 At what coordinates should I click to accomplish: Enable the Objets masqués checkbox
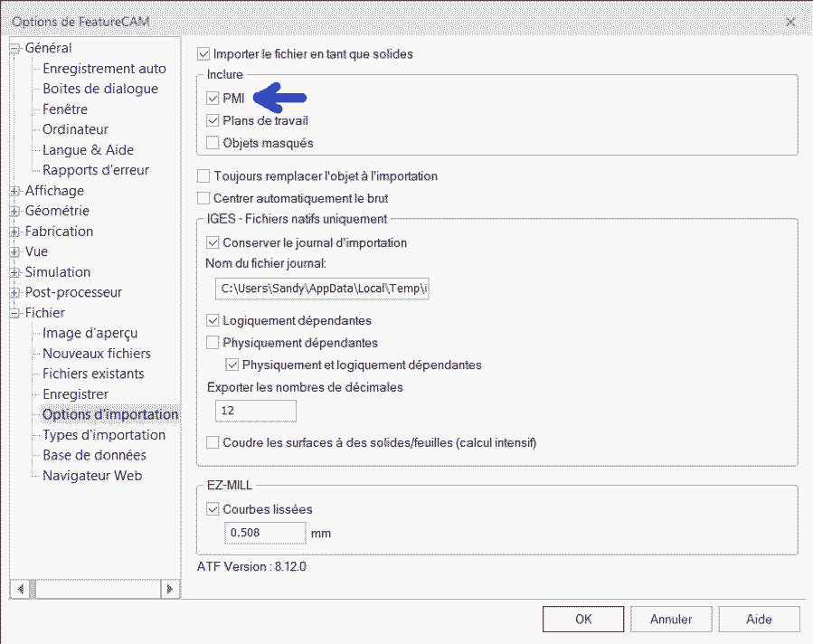point(213,143)
